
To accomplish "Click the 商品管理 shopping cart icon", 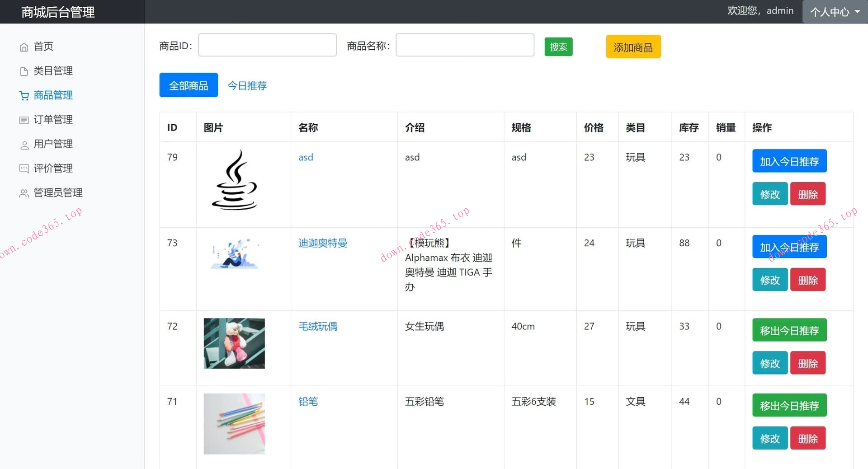I will tap(24, 95).
